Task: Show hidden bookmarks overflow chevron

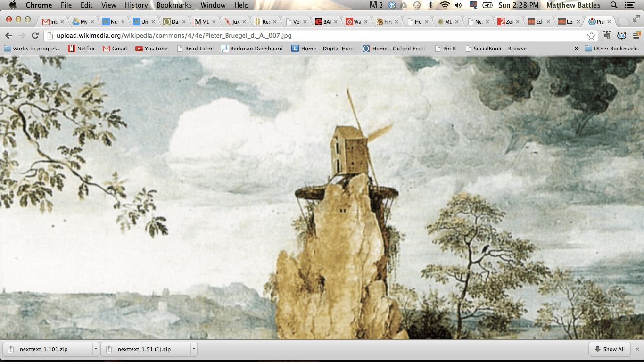Action: (576, 49)
